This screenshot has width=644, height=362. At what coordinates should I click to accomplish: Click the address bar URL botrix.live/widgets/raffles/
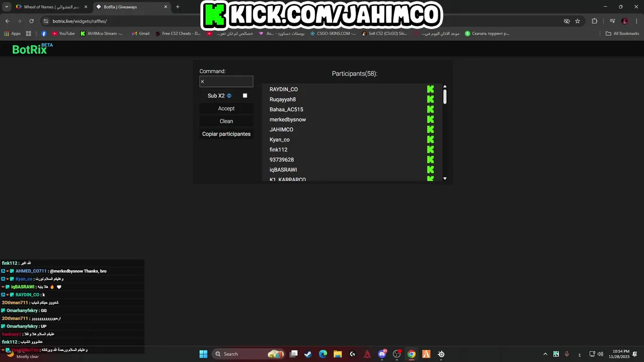(x=80, y=21)
